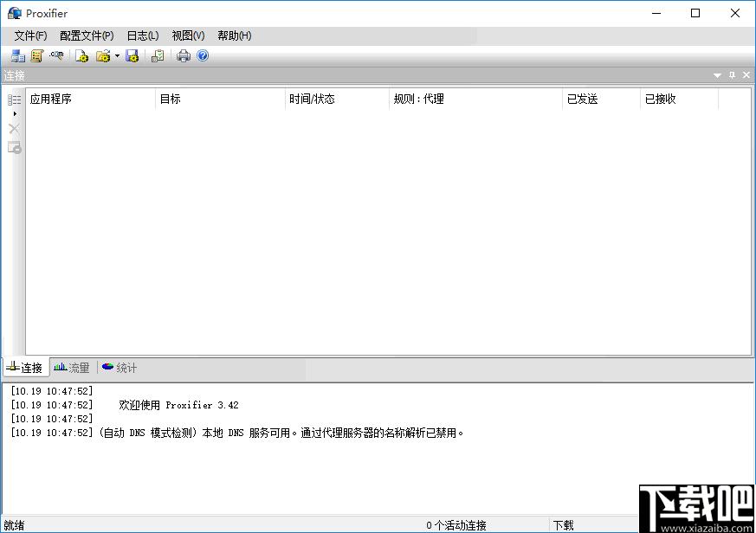Viewport: 756px width, 533px height.
Task: Create a new profile from toolbar
Action: [x=82, y=56]
